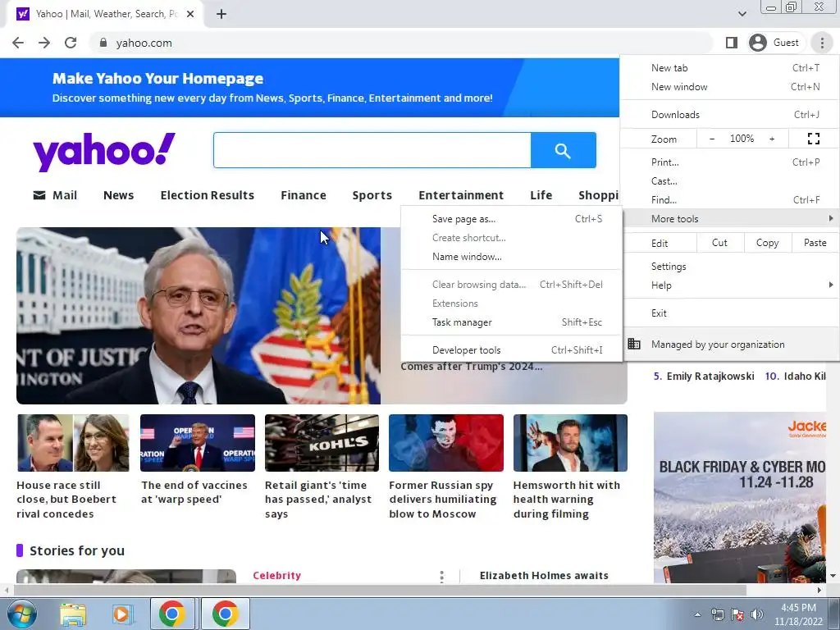Image resolution: width=840 pixels, height=630 pixels.
Task: Click the Emily Ratajkowski trending link
Action: 710,376
